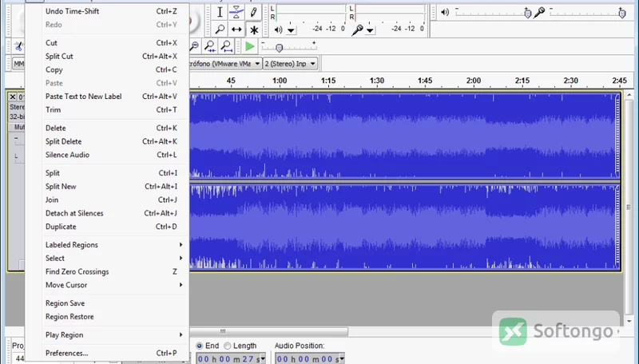Choose Undo Time-Shift from menu
The width and height of the screenshot is (639, 364).
(x=116, y=11)
